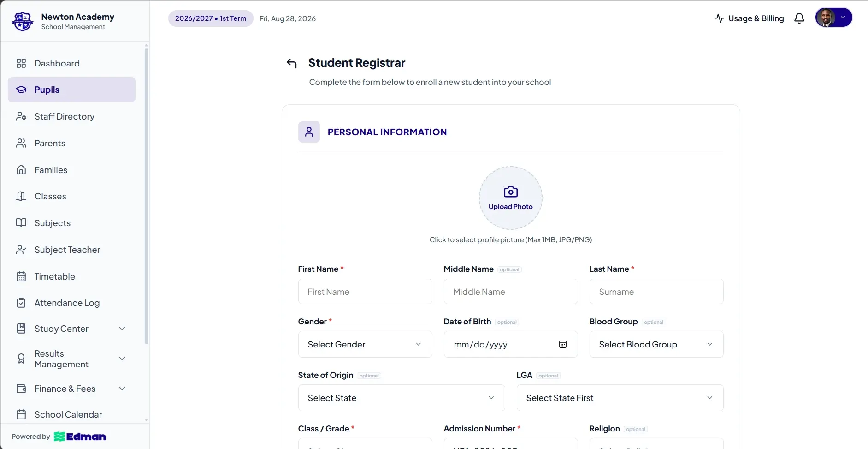The width and height of the screenshot is (868, 449).
Task: Click the Timetable calendar icon
Action: [x=21, y=276]
